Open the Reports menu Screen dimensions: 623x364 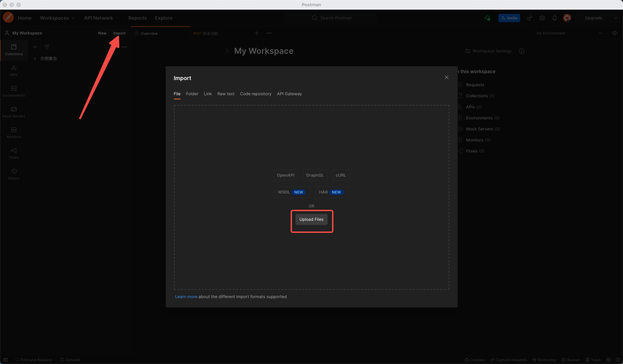click(x=137, y=18)
